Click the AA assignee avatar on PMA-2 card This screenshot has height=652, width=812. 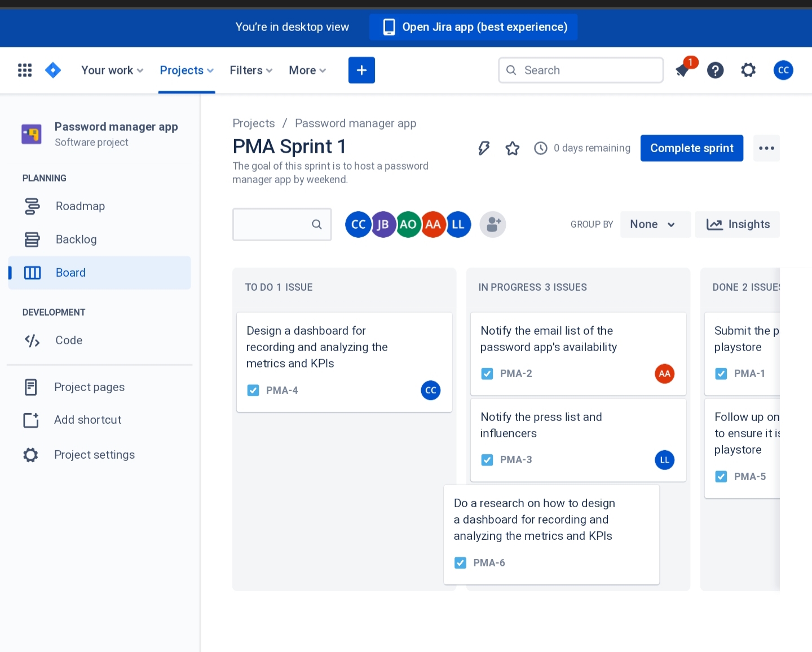[x=665, y=373]
